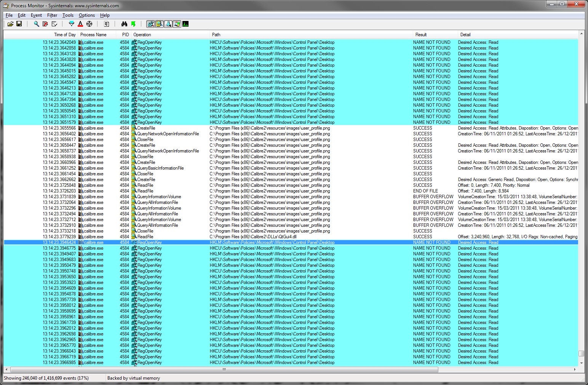Toggle Show File System Activity button
The height and width of the screenshot is (385, 588).
tap(159, 24)
